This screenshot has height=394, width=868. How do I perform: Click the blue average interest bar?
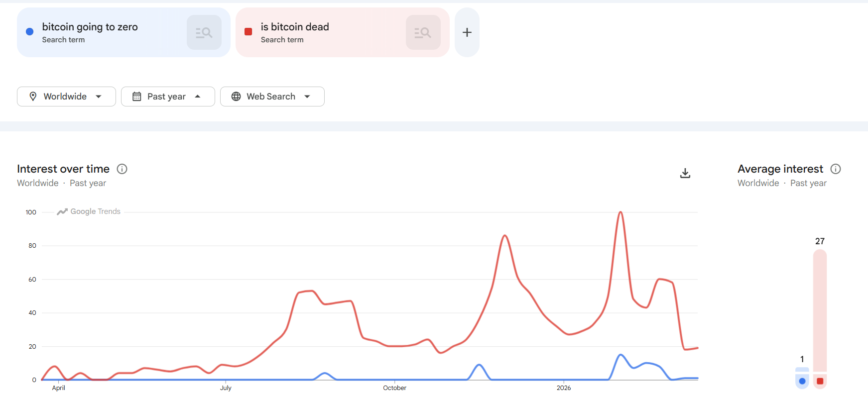click(x=802, y=370)
